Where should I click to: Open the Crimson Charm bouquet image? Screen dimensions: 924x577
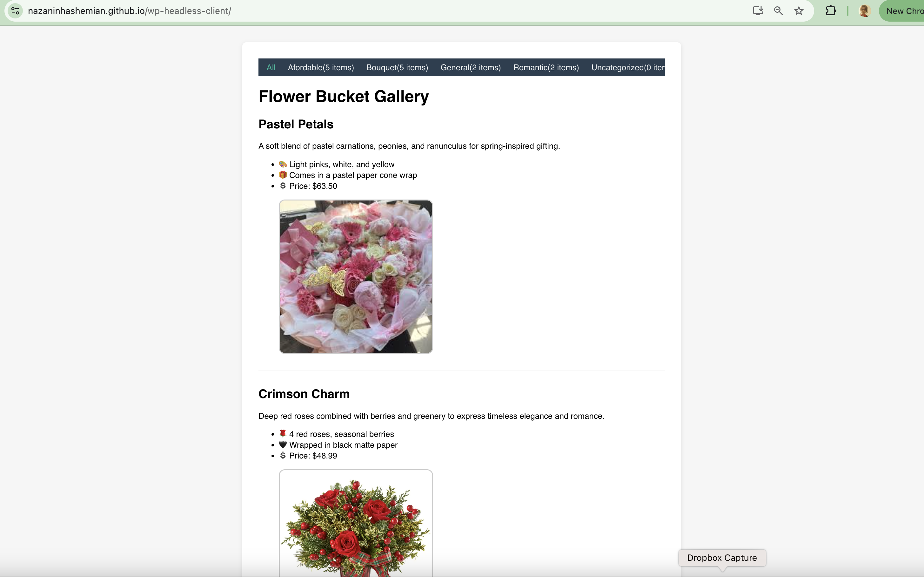coord(356,523)
